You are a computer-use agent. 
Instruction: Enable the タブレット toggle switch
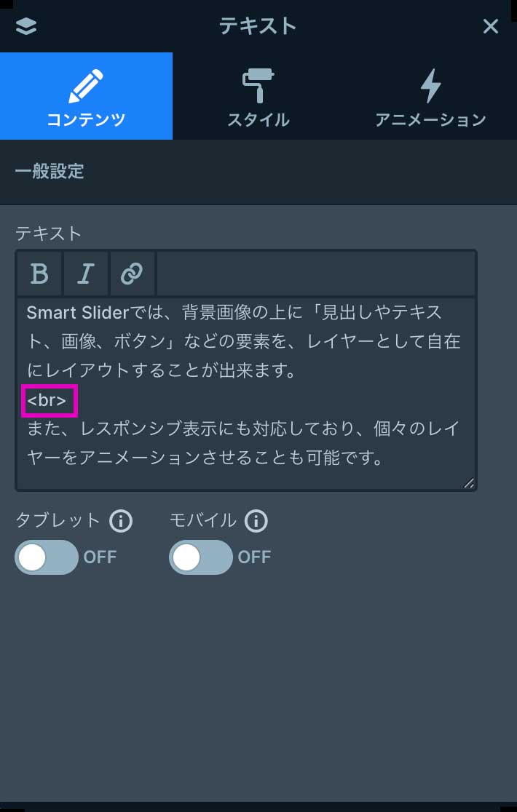[x=47, y=557]
